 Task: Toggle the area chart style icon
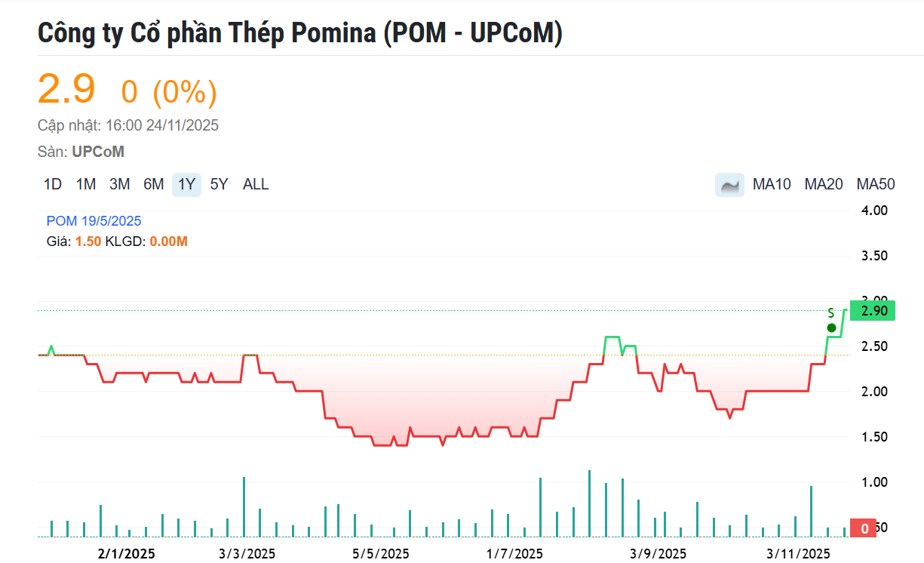tap(729, 185)
